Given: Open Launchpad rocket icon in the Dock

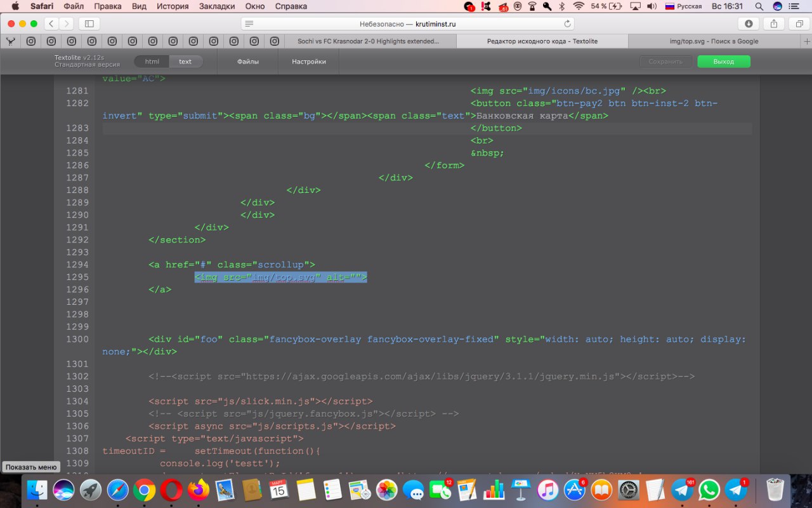Looking at the screenshot, I should click(x=91, y=490).
